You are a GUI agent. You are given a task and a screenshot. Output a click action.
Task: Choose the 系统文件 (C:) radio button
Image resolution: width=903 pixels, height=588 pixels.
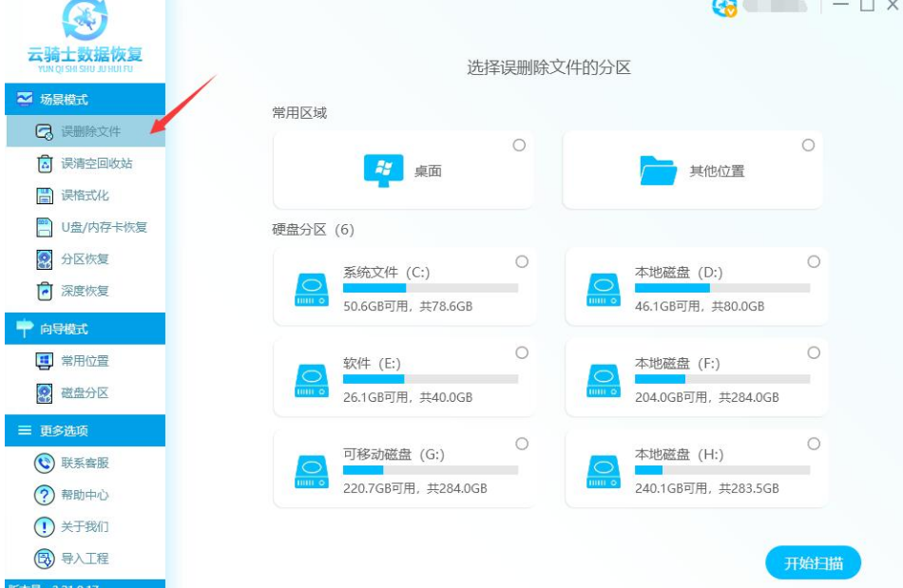pyautogui.click(x=522, y=261)
